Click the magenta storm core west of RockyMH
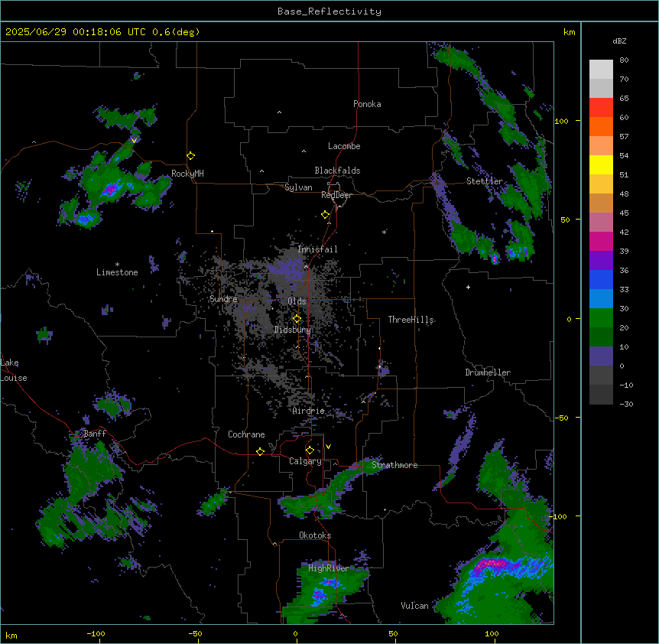 109,190
